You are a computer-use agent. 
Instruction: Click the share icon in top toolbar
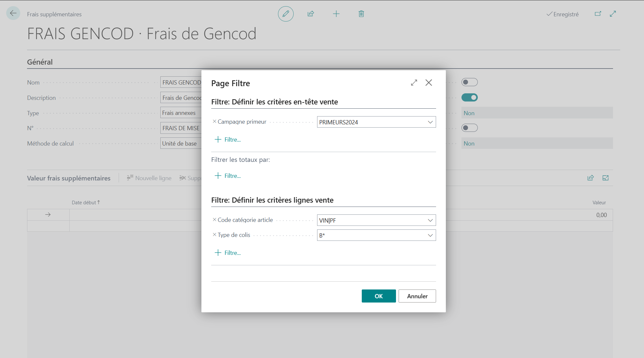point(311,14)
